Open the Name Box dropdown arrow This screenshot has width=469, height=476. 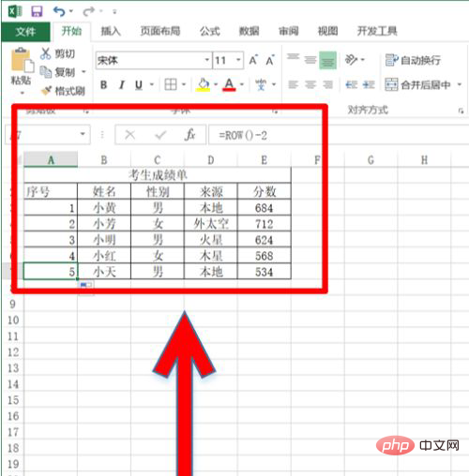point(83,134)
